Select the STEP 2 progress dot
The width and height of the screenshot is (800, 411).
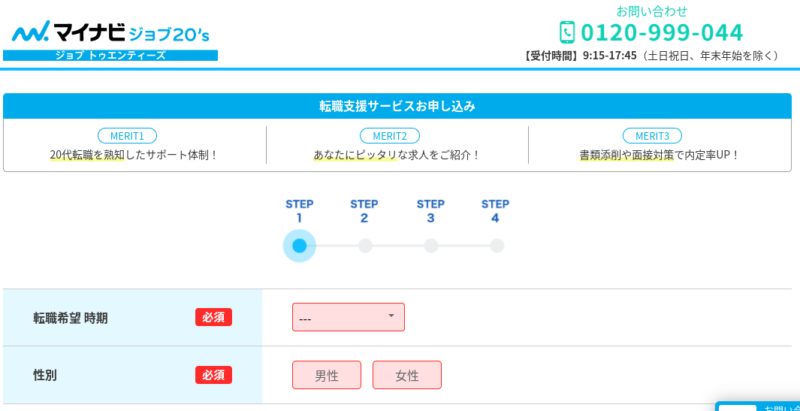tap(365, 246)
